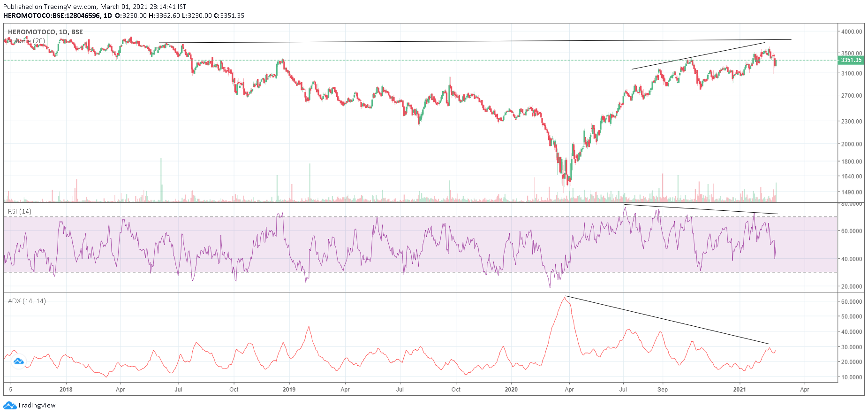Viewport: 868px width, 415px height.
Task: Click the 2021 label on the time axis
Action: coord(740,389)
